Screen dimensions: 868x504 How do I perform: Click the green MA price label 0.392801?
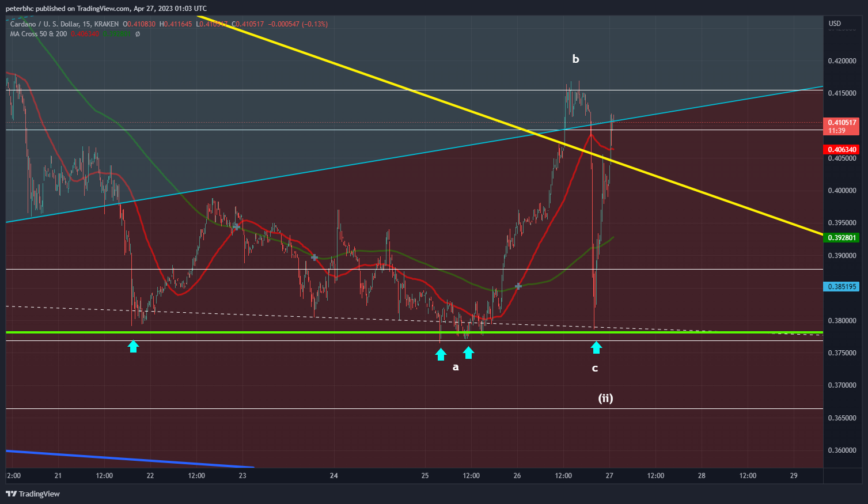842,238
